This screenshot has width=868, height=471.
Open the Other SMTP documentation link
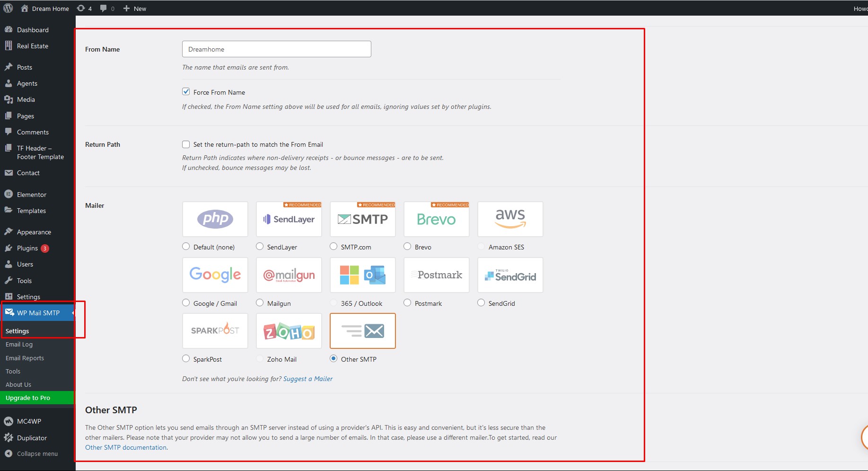pyautogui.click(x=126, y=447)
